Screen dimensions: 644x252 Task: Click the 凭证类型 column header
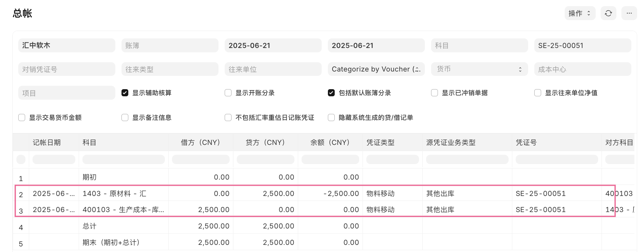click(x=393, y=142)
